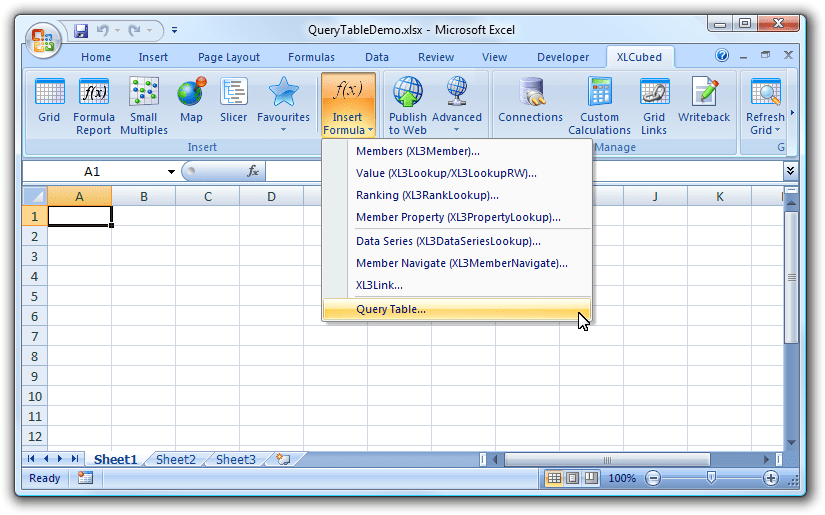
Task: Open the Favourites star menu
Action: coord(283,105)
